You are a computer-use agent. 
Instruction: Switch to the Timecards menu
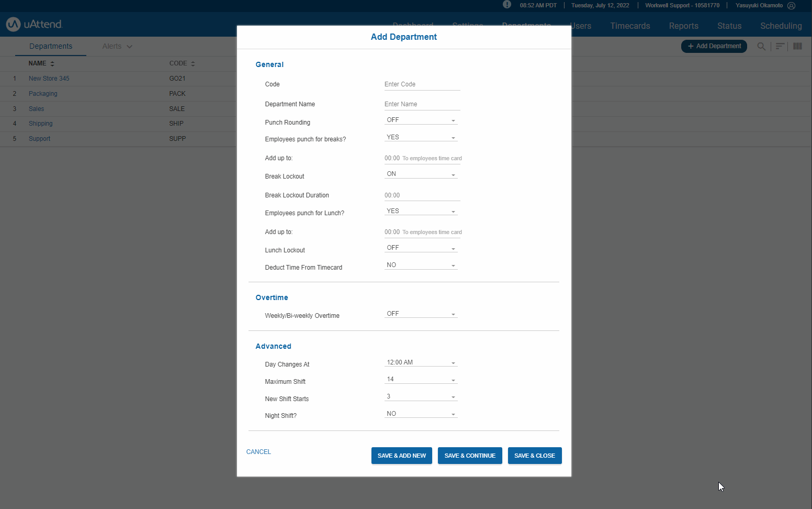(630, 26)
